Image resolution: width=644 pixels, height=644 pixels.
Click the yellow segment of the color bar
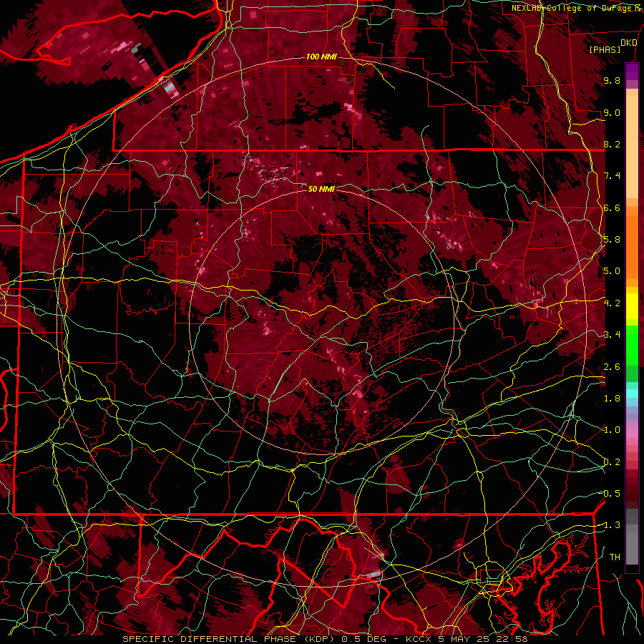(632, 306)
